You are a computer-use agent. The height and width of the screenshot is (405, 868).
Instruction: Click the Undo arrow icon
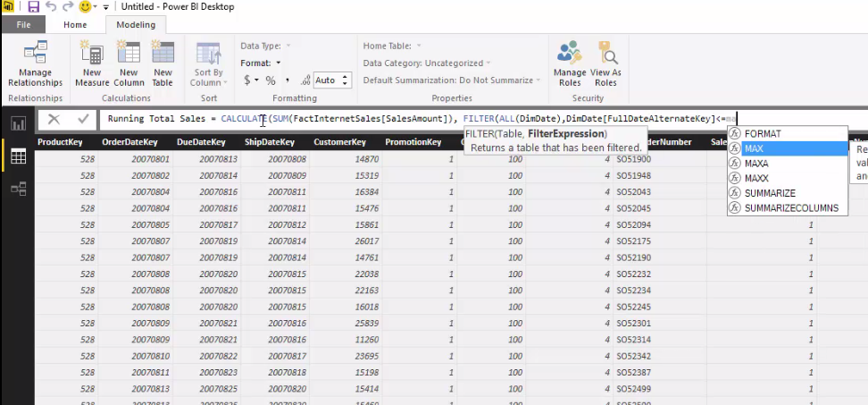(x=51, y=6)
